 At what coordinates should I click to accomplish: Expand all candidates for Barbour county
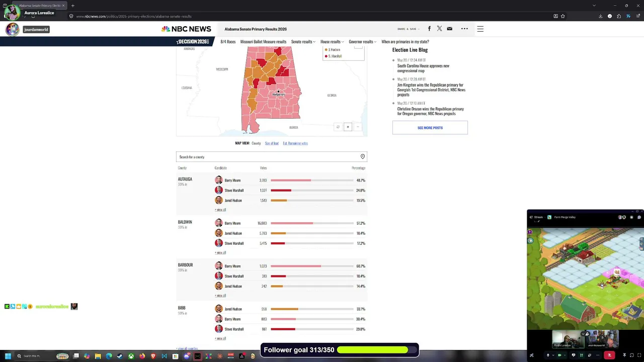point(220,296)
